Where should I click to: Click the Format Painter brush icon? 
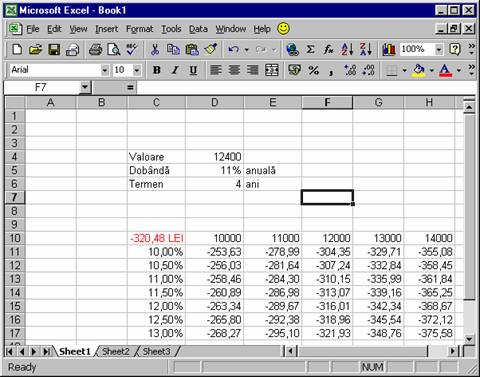[211, 50]
